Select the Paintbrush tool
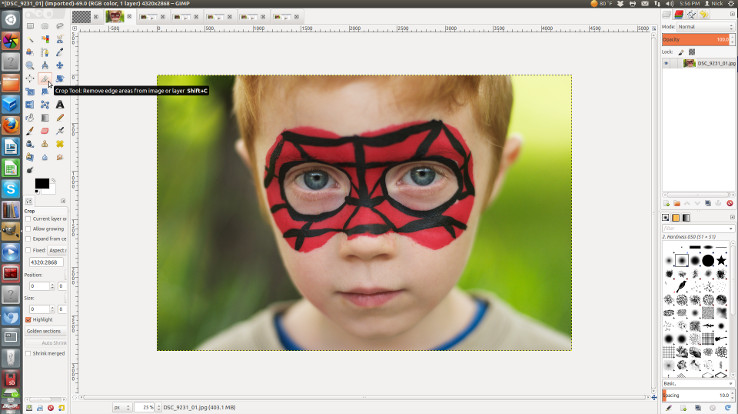The width and height of the screenshot is (738, 414). (x=30, y=131)
